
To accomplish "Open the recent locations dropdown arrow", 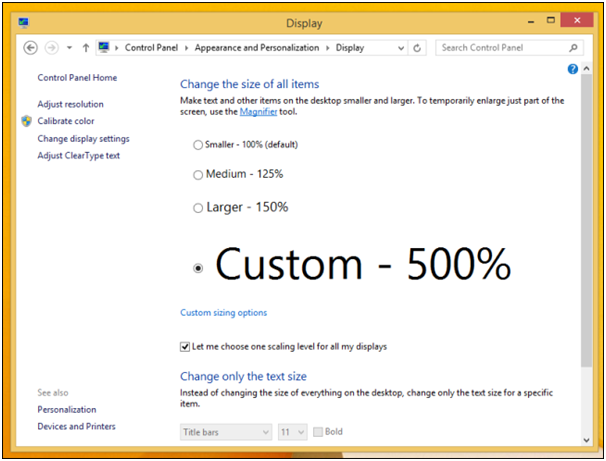I will point(69,47).
